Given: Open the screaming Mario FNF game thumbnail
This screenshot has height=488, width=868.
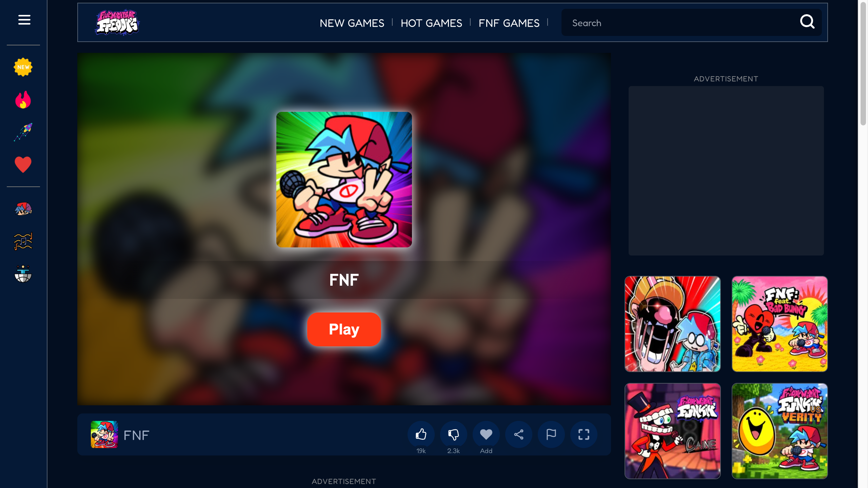Looking at the screenshot, I should [673, 324].
